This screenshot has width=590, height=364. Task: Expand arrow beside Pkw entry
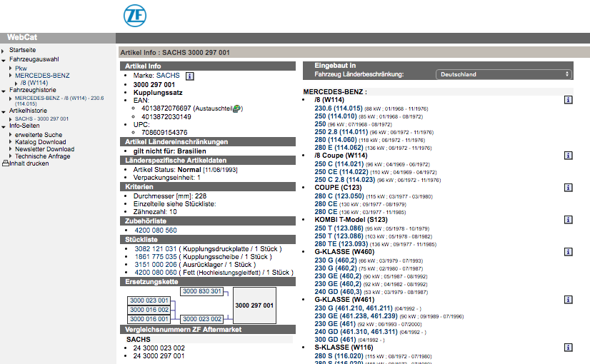[11, 68]
